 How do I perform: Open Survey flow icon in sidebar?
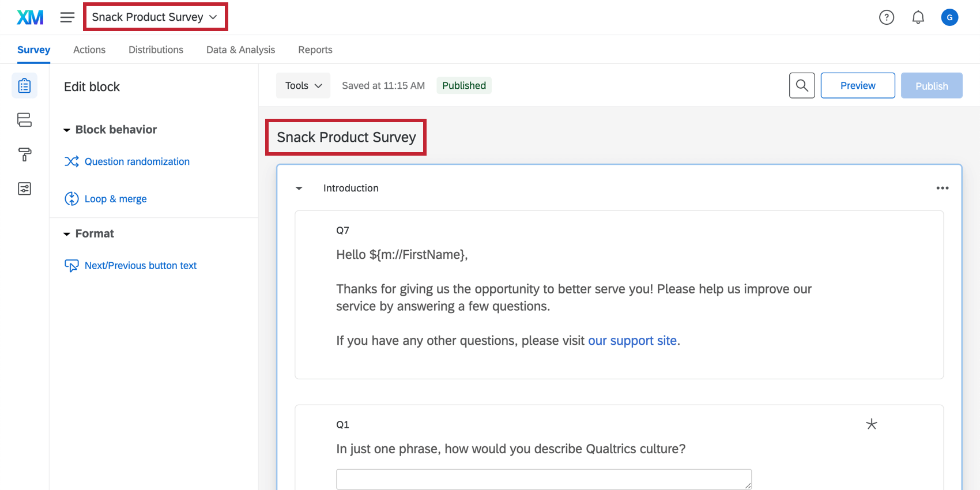tap(24, 120)
